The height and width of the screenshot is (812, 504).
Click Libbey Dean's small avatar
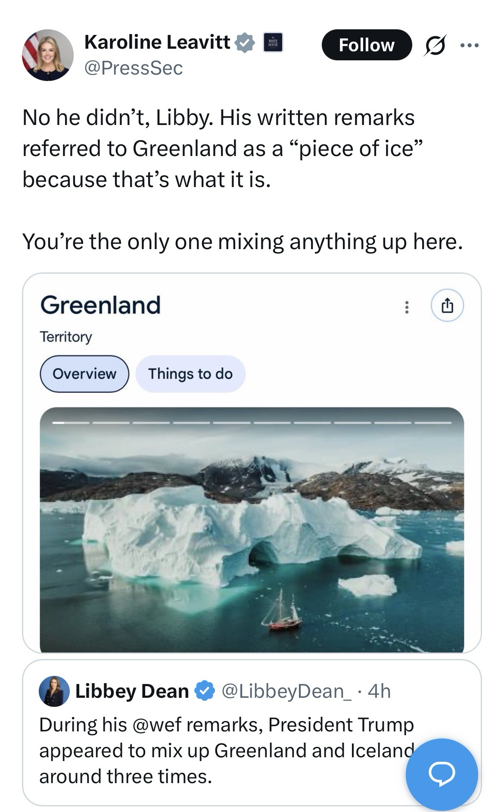[x=54, y=691]
